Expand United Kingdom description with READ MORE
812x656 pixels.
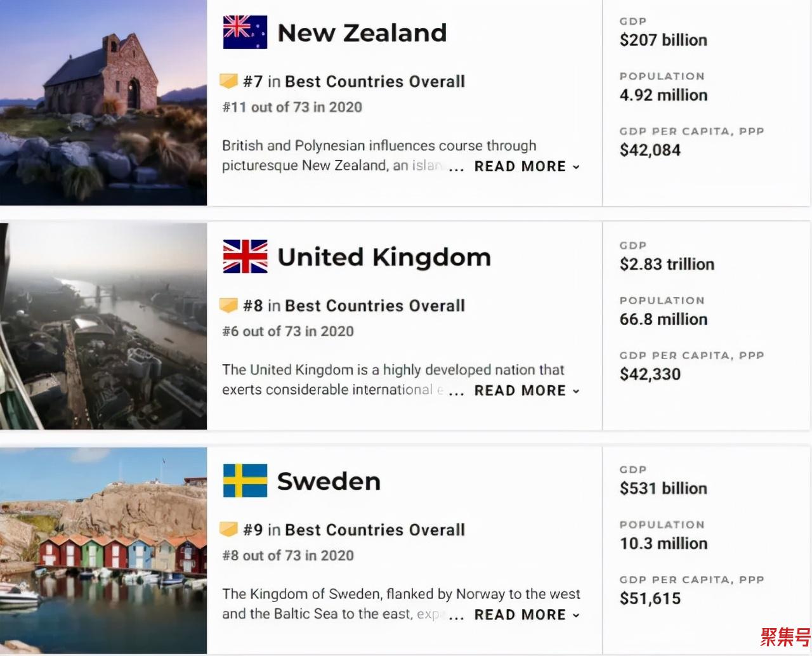coord(527,390)
